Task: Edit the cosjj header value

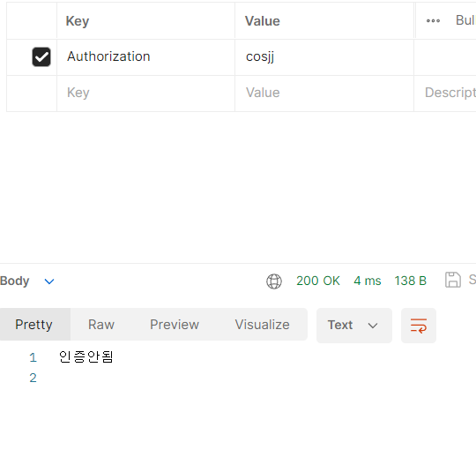Action: tap(324, 57)
